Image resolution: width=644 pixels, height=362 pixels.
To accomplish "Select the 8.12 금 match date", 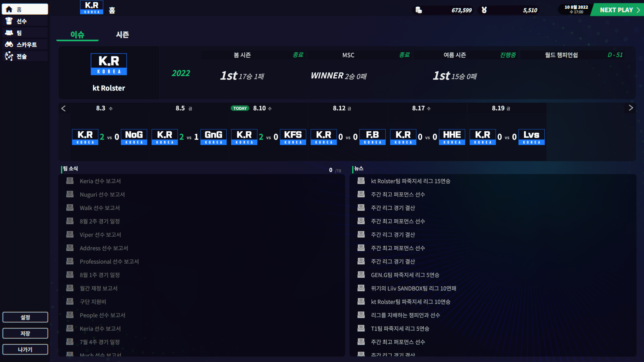I will click(x=342, y=108).
